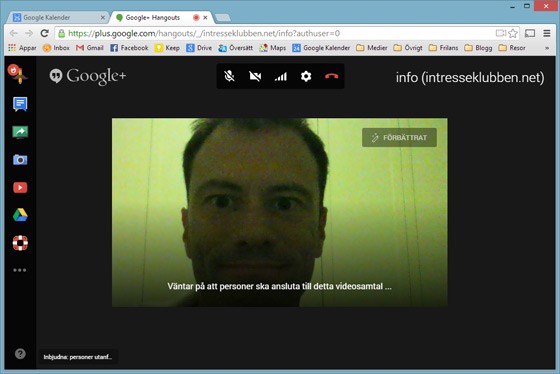The height and width of the screenshot is (374, 560).
Task: Click the address bar URL
Action: [x=204, y=33]
